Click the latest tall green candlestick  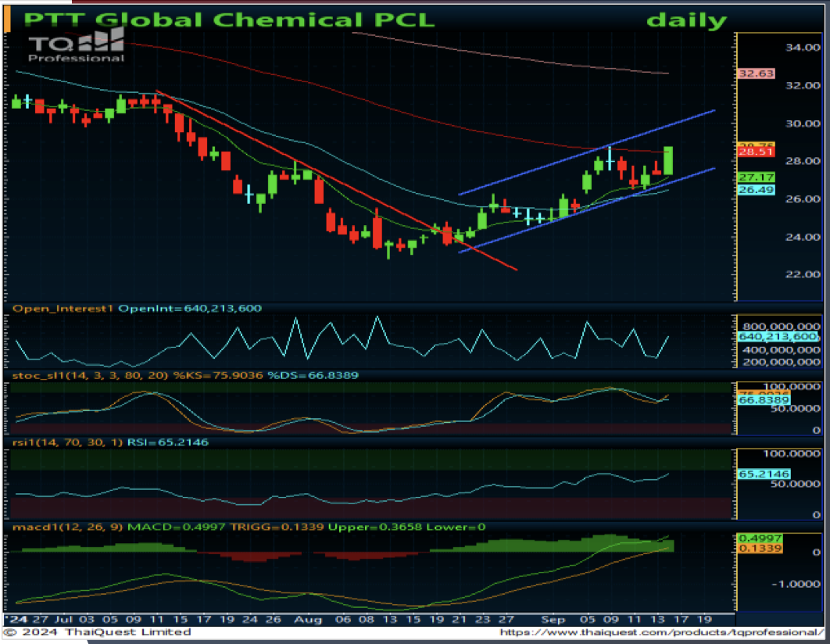point(668,161)
